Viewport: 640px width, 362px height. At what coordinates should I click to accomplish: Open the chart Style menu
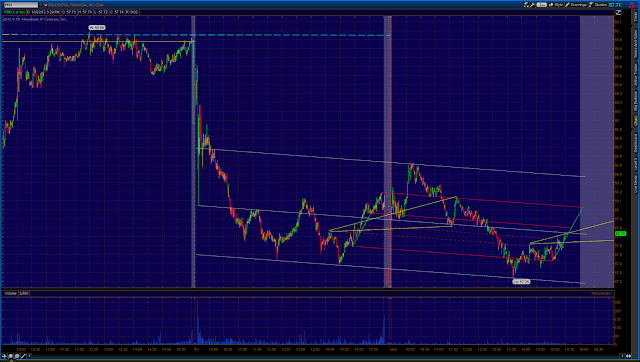point(556,5)
